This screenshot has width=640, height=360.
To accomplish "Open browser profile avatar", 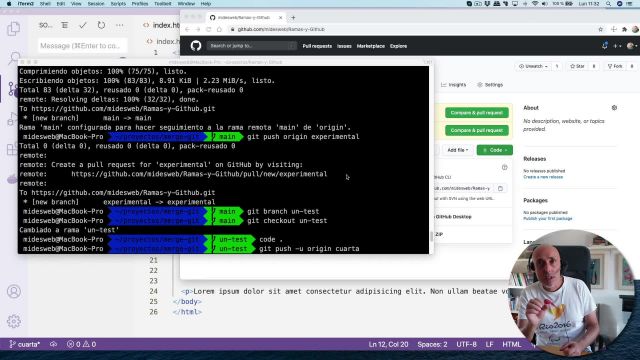I will pyautogui.click(x=635, y=29).
